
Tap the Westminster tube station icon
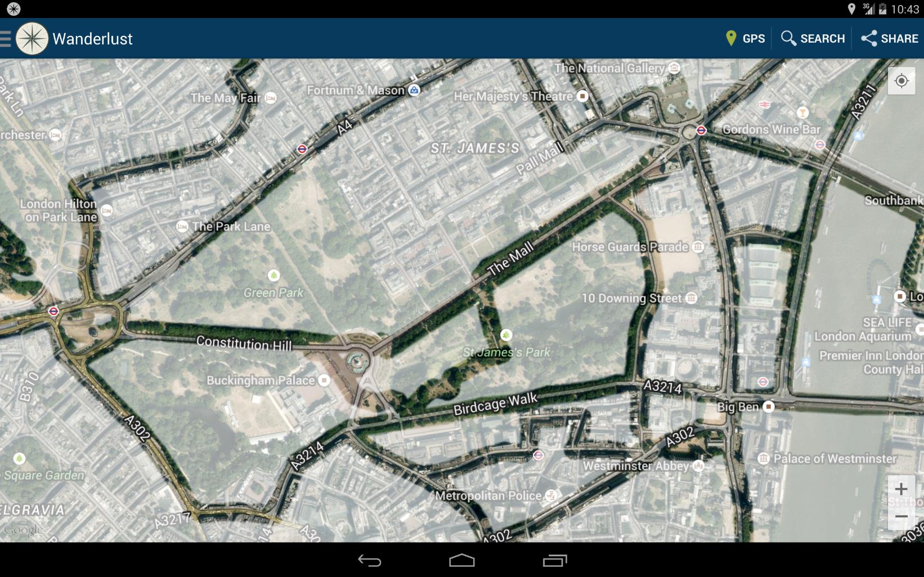point(763,382)
